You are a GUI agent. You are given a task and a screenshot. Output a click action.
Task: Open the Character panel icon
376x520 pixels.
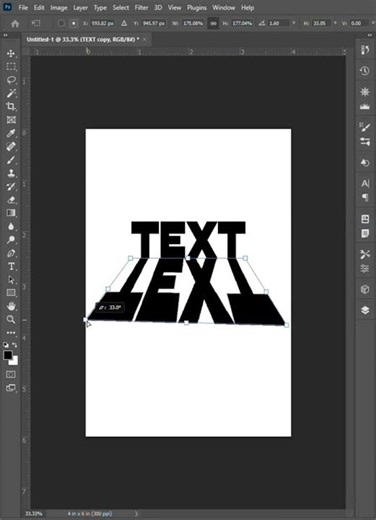pyautogui.click(x=365, y=183)
